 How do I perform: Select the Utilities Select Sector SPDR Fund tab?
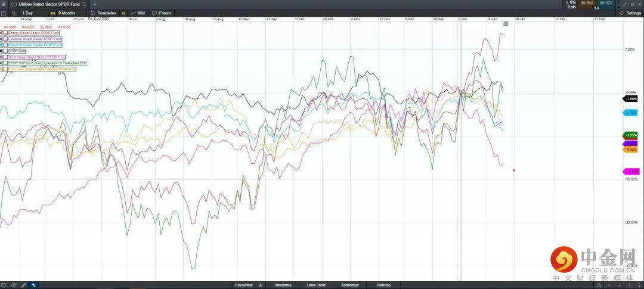click(x=49, y=4)
